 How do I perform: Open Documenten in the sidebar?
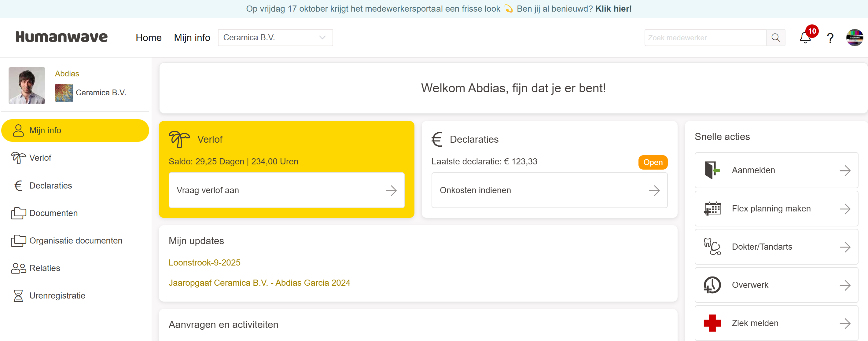[x=53, y=213]
